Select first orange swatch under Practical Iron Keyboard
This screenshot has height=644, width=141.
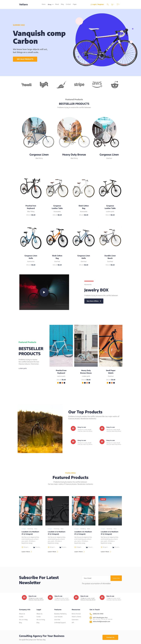58,383
